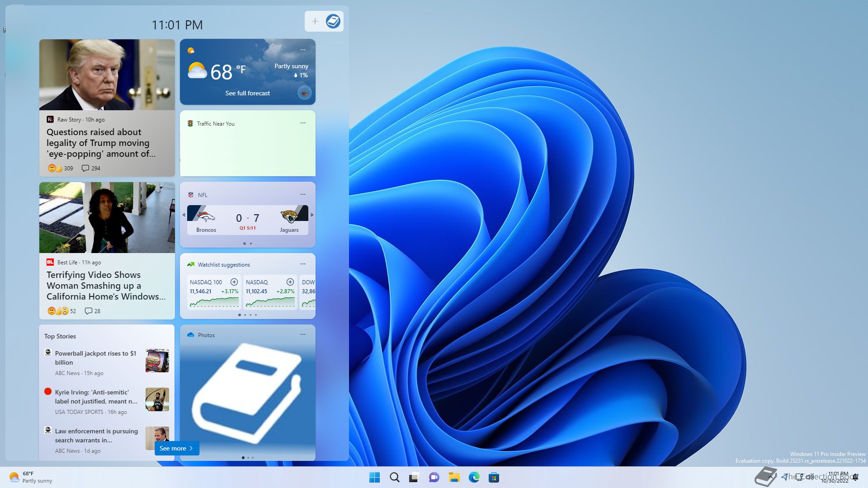Show hidden icons chevron in system tray
The width and height of the screenshot is (868, 488).
click(x=770, y=477)
